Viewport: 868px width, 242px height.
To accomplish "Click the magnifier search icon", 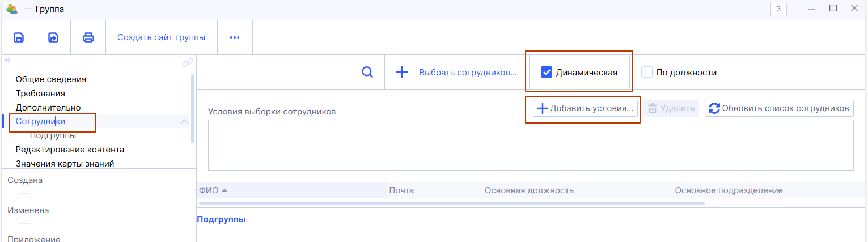I will pyautogui.click(x=367, y=72).
